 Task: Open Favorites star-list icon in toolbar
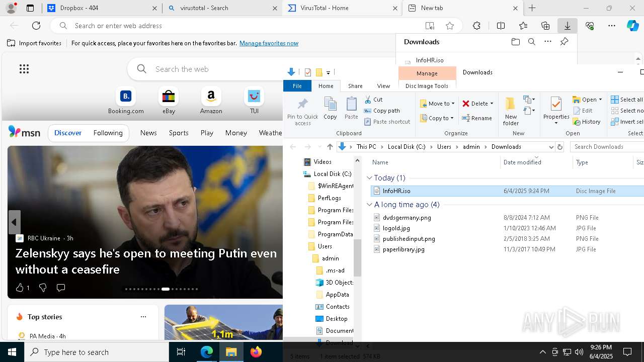523,26
